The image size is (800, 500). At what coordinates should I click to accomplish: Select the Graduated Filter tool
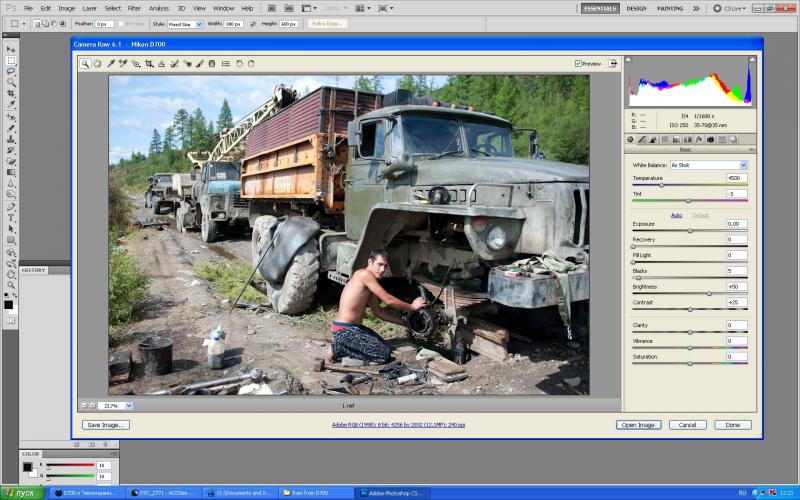click(x=212, y=64)
